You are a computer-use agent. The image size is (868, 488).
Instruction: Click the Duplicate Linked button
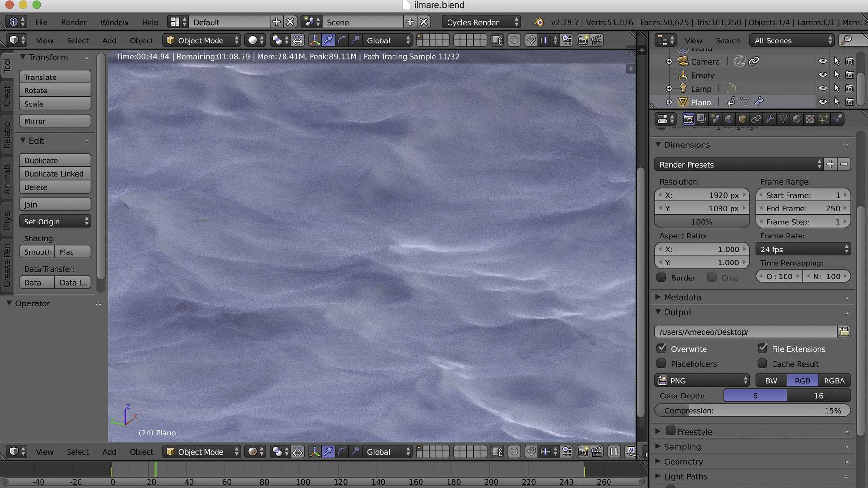click(x=54, y=174)
